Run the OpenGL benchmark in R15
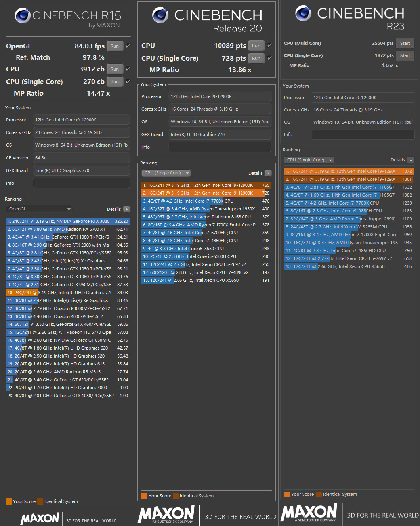 click(x=115, y=46)
